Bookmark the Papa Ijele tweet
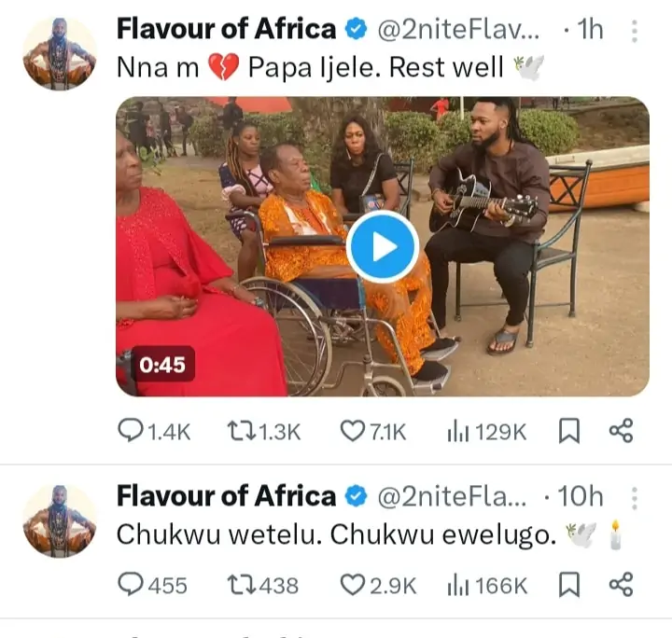Screen dimensions: 672x638 click(x=568, y=431)
